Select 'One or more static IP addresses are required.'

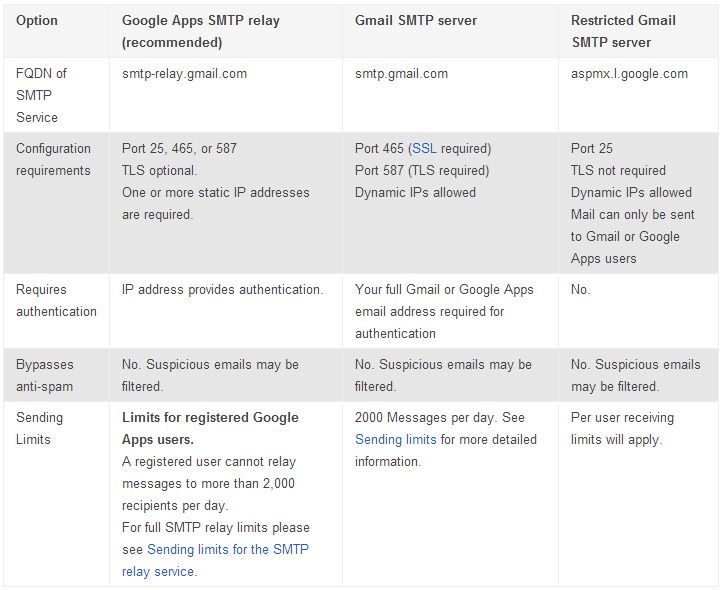coord(215,203)
